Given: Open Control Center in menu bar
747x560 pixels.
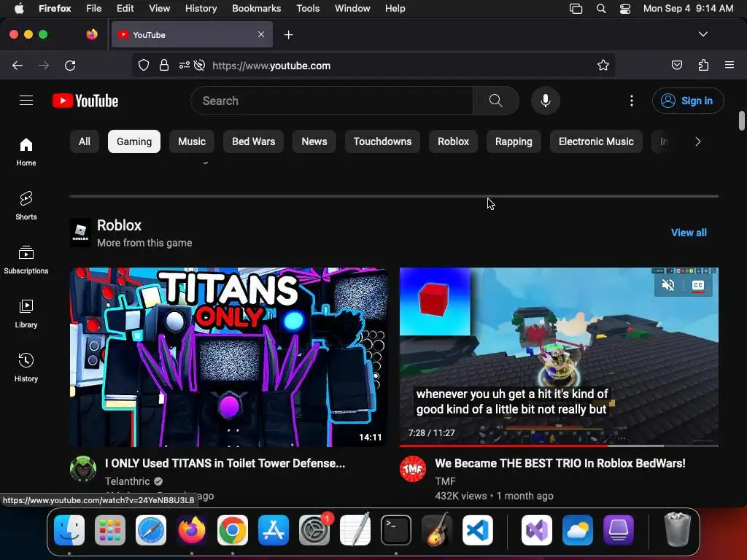Looking at the screenshot, I should (625, 8).
